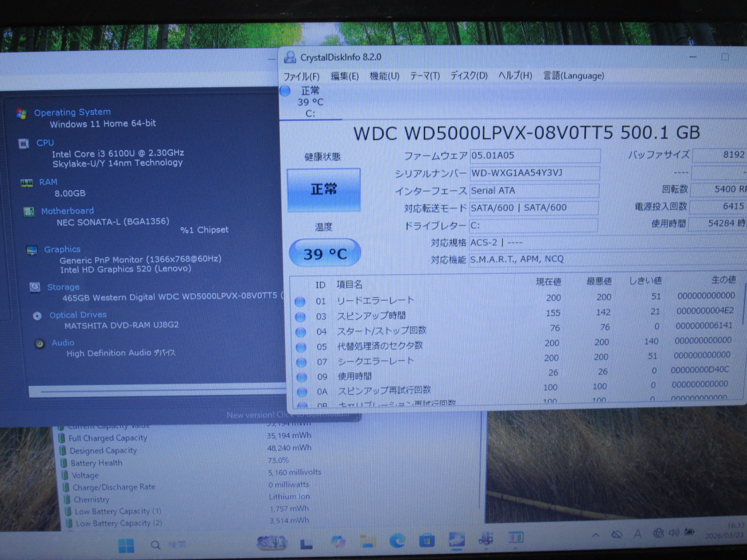Open Microsoft Store from the taskbar
Viewport: 747px width, 560px height.
coord(427,541)
